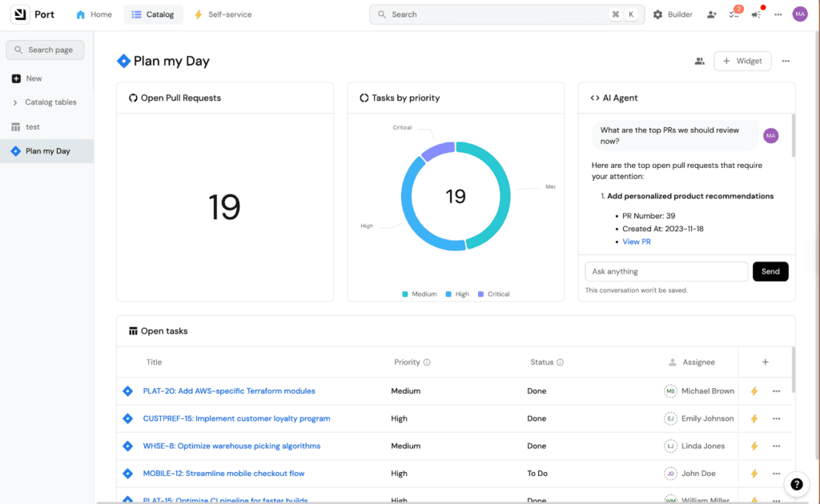Open the View PR link
820x504 pixels.
click(637, 242)
